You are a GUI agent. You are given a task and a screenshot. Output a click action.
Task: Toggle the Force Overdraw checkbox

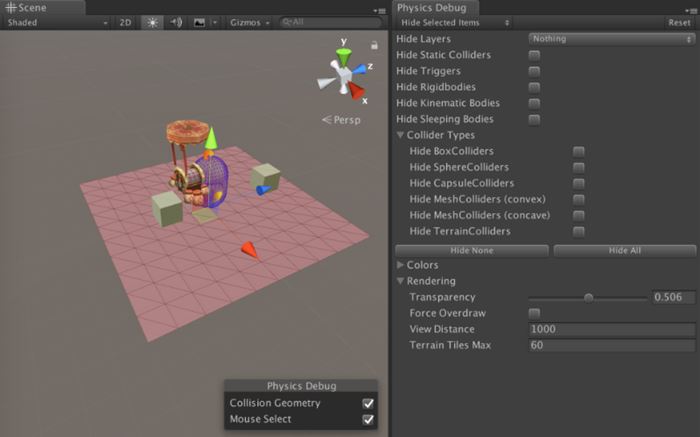click(x=534, y=313)
